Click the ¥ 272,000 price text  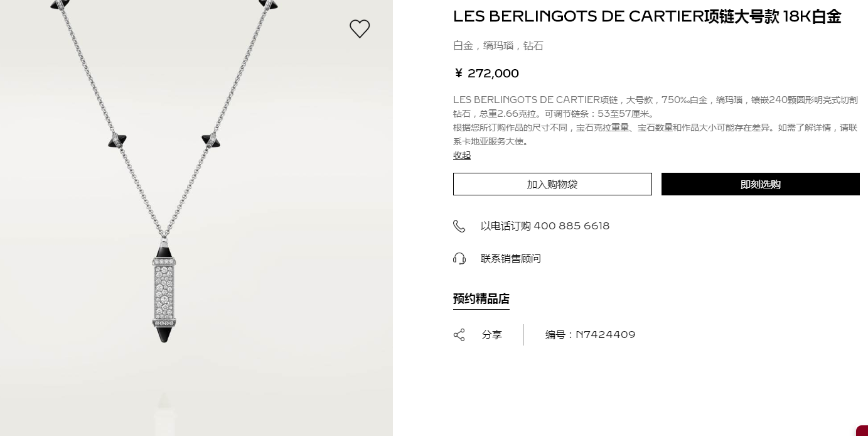click(x=486, y=74)
